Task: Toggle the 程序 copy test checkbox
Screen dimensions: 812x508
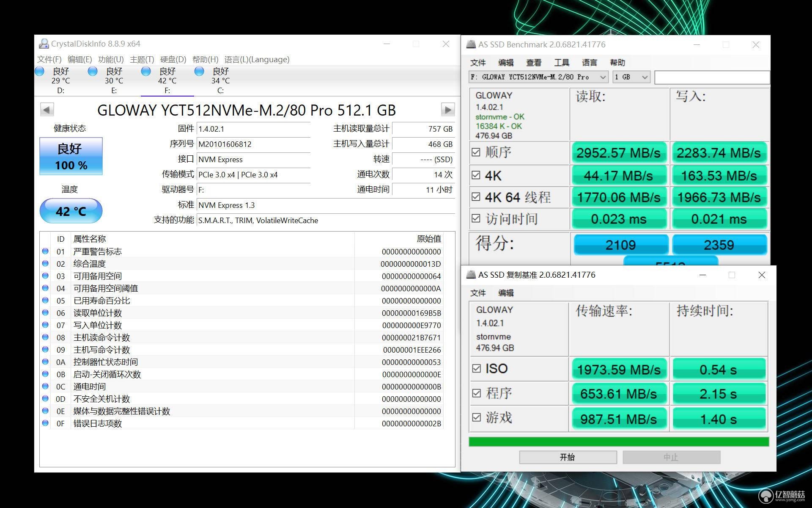Action: click(477, 393)
